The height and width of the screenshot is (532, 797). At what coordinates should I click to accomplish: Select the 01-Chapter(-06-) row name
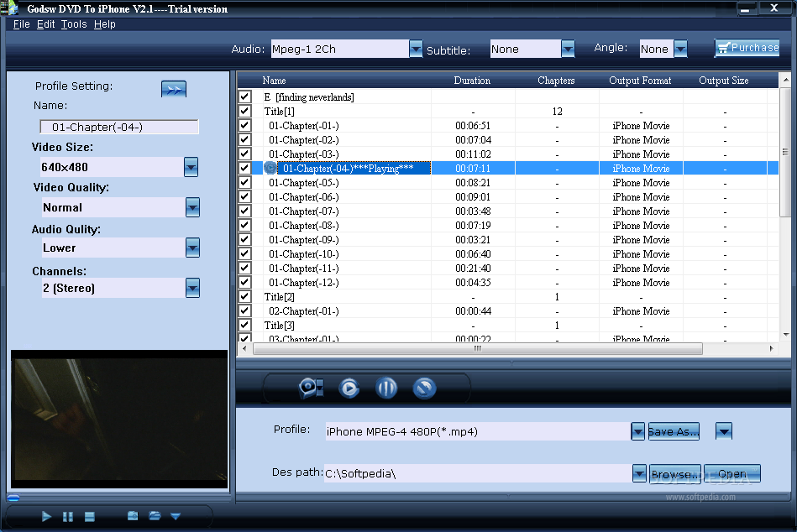[304, 196]
